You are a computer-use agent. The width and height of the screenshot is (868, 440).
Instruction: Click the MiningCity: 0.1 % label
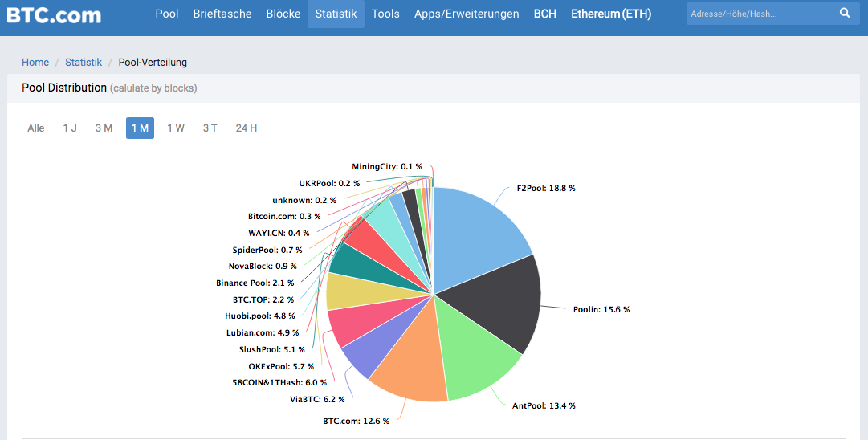click(x=386, y=166)
